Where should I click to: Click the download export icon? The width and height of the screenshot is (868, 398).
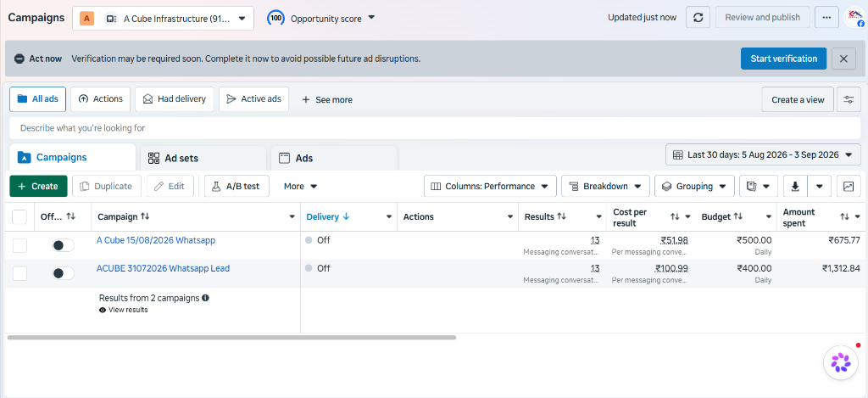point(795,186)
